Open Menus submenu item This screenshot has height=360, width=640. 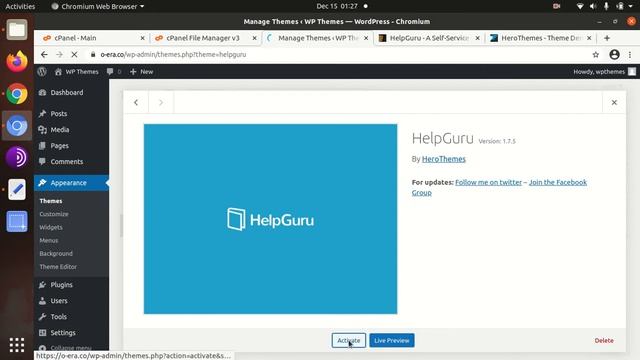[x=49, y=240]
